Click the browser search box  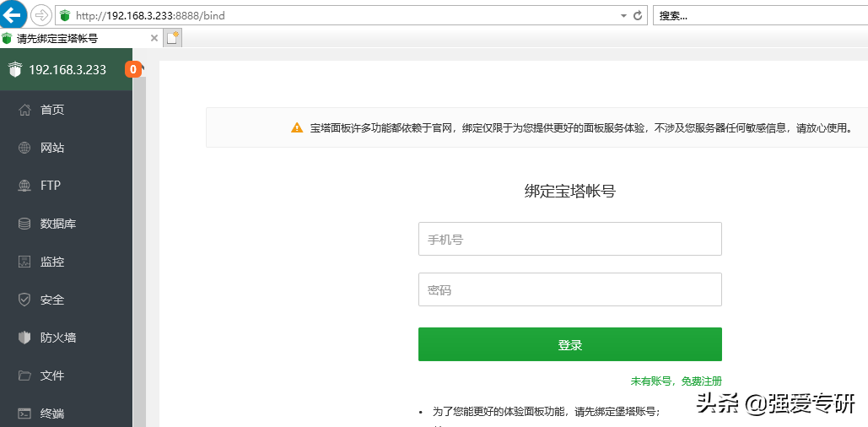click(x=761, y=15)
